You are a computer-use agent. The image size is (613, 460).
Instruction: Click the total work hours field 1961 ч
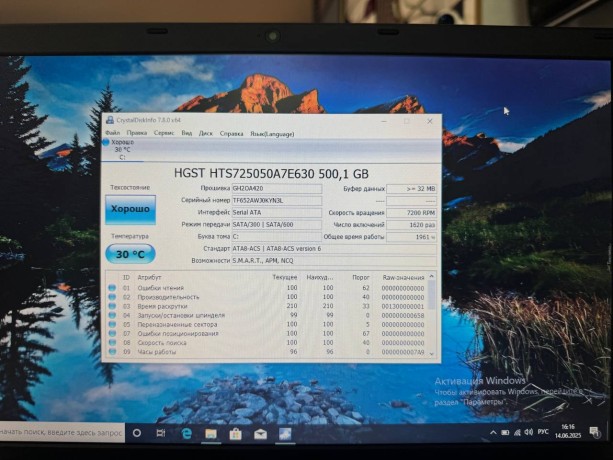pos(411,237)
